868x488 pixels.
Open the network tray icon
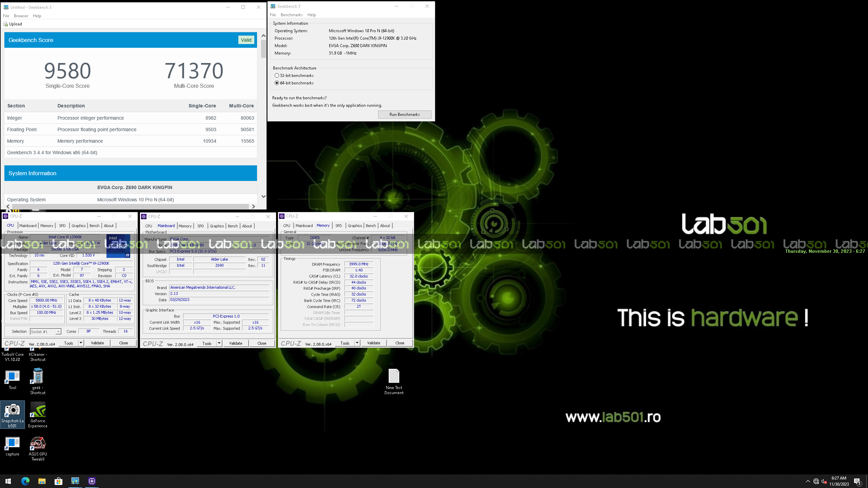[x=816, y=481]
